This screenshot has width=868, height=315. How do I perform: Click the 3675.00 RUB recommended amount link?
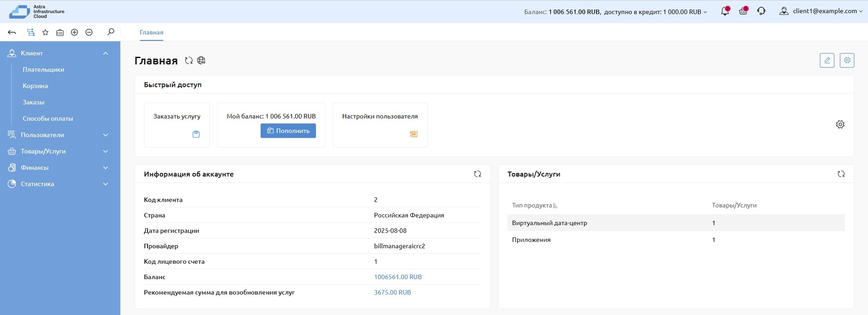pos(392,292)
